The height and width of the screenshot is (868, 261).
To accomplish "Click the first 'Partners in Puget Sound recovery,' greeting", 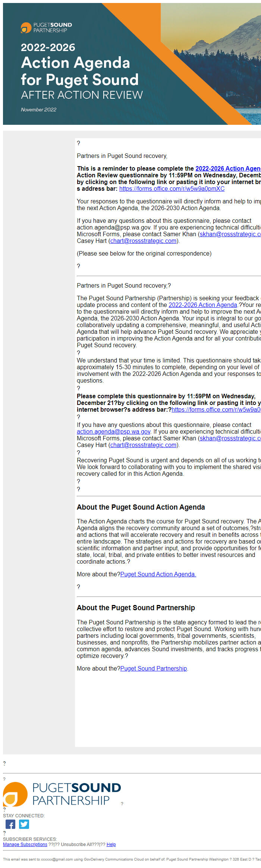I will click(x=122, y=156).
